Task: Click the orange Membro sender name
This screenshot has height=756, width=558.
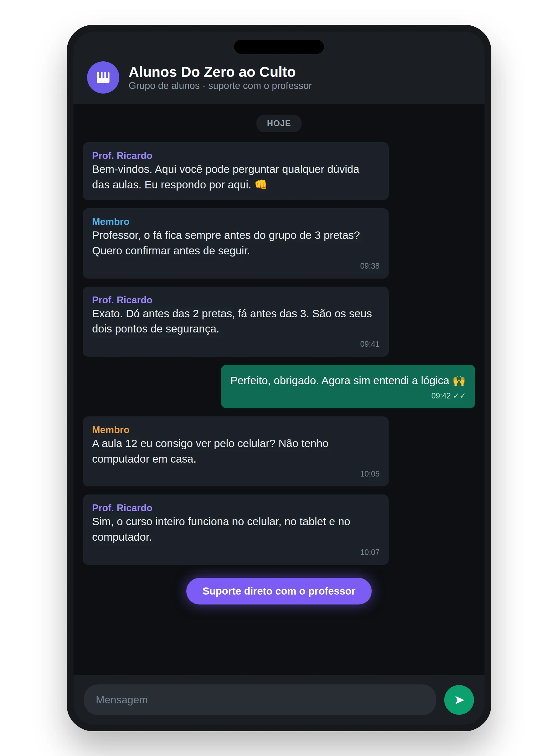Action: [110, 430]
